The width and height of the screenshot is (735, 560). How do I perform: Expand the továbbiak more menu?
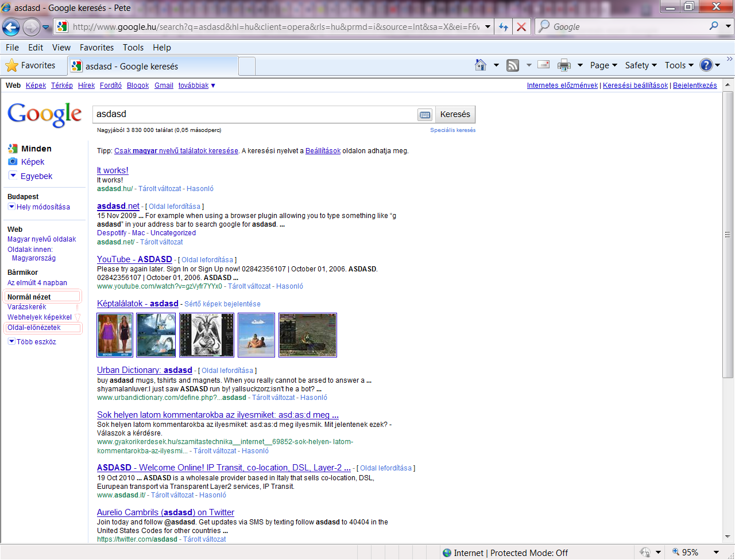[x=197, y=85]
